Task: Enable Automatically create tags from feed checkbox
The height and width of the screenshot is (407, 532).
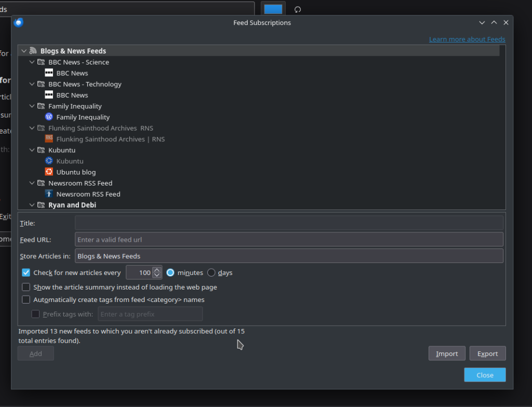Action: pos(26,299)
